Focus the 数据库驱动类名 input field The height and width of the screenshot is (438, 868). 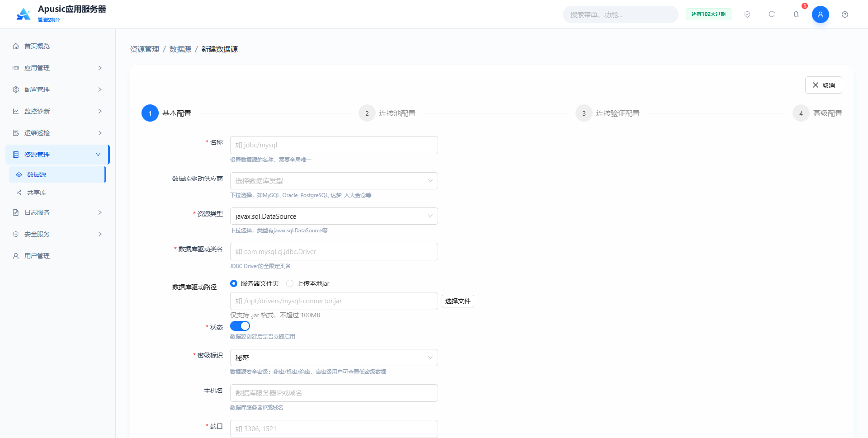(x=334, y=251)
